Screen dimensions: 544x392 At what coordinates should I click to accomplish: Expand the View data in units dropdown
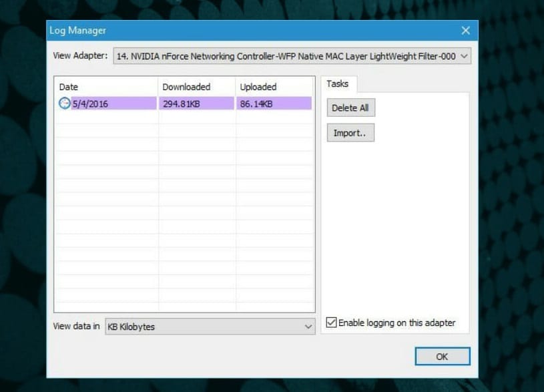pyautogui.click(x=210, y=327)
